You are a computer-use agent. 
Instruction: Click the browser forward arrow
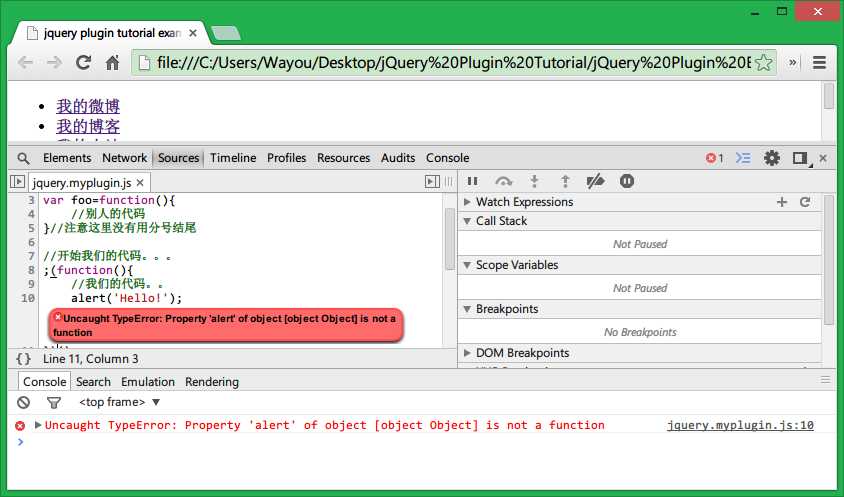coord(54,63)
